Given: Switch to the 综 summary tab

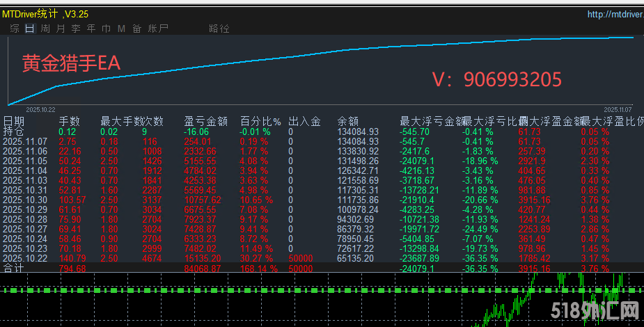Looking at the screenshot, I should [x=15, y=29].
